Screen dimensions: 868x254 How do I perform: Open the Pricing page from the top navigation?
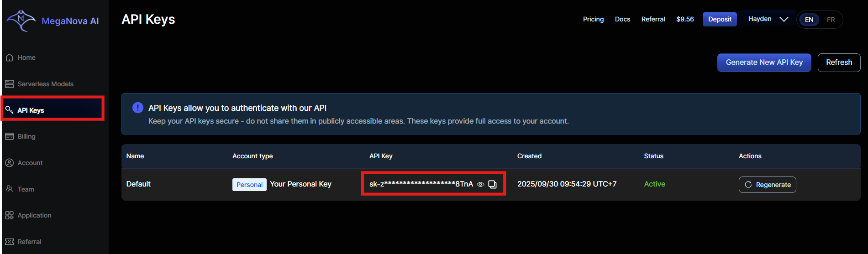tap(593, 19)
